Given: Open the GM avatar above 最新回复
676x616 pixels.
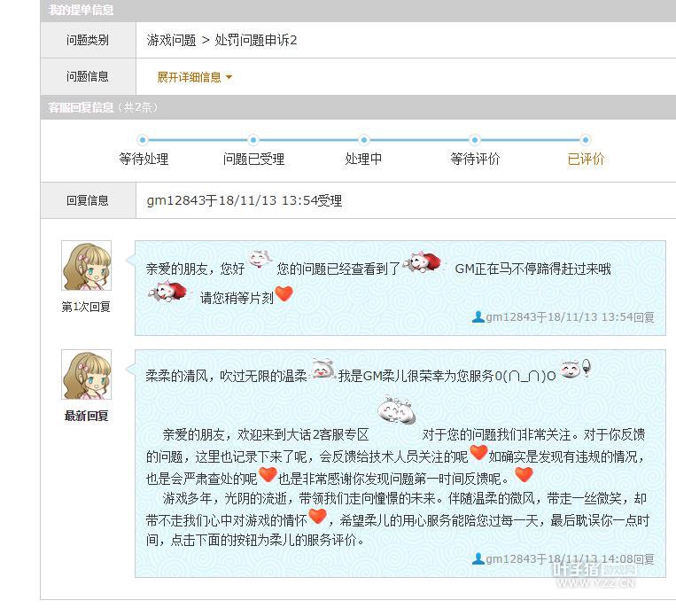Looking at the screenshot, I should (86, 374).
